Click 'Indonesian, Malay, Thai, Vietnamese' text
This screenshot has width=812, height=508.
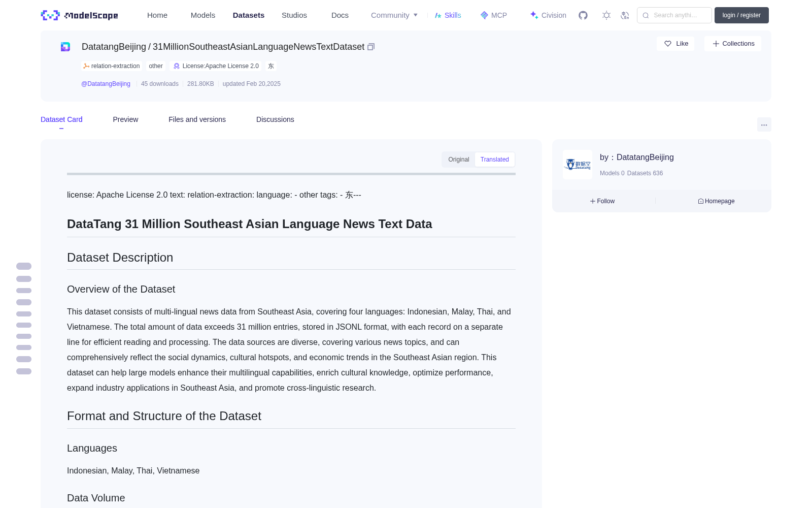pyautogui.click(x=133, y=471)
